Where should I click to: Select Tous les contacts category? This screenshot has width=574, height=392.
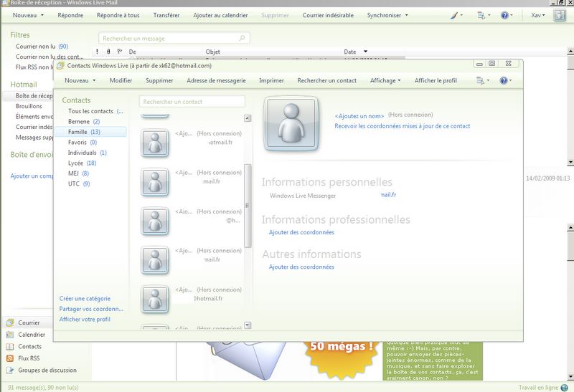coord(95,111)
